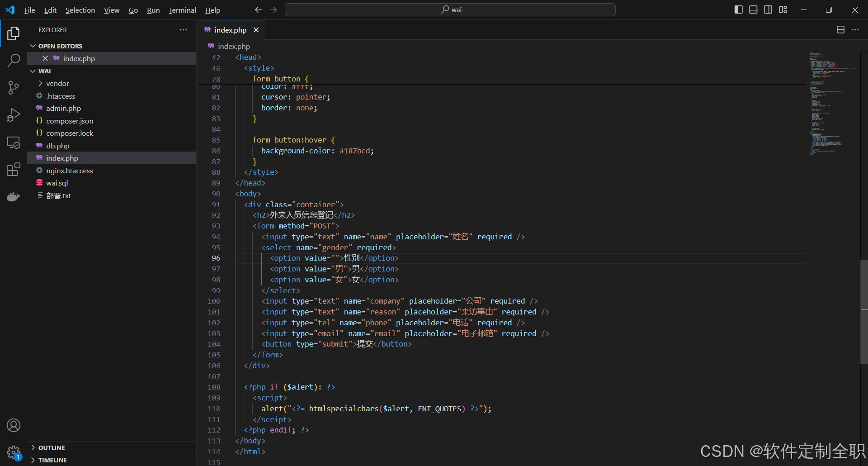Open composer.json in the file tree
Viewport: 868px width, 466px height.
click(x=112, y=121)
